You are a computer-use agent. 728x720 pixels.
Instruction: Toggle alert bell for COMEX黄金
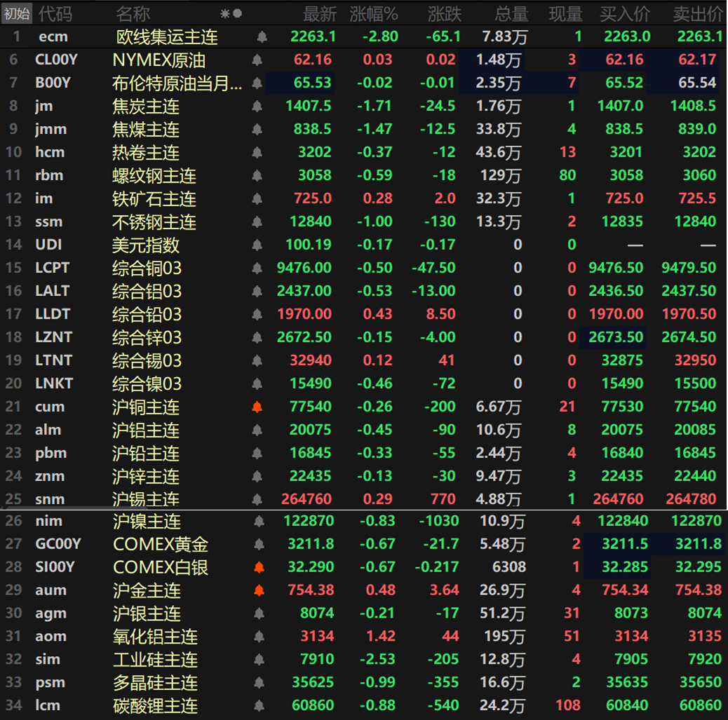click(x=259, y=544)
